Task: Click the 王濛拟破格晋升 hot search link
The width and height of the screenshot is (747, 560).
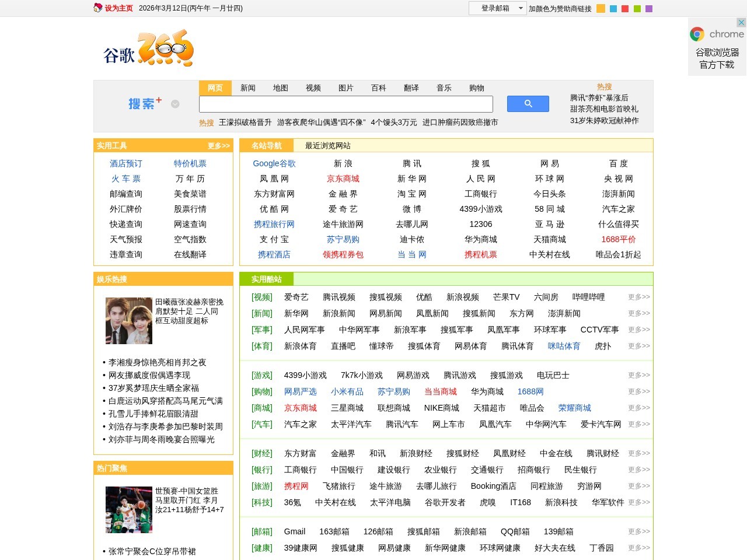Action: click(x=244, y=123)
